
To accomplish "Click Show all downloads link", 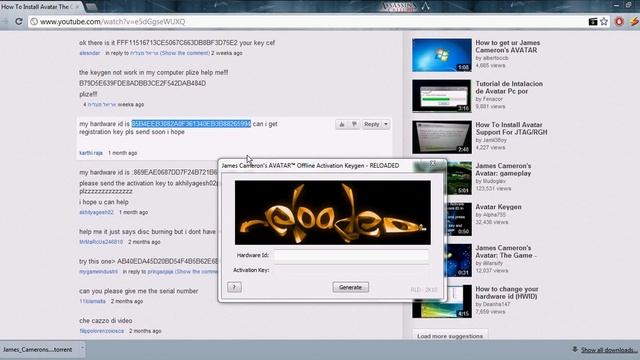I will [609, 350].
